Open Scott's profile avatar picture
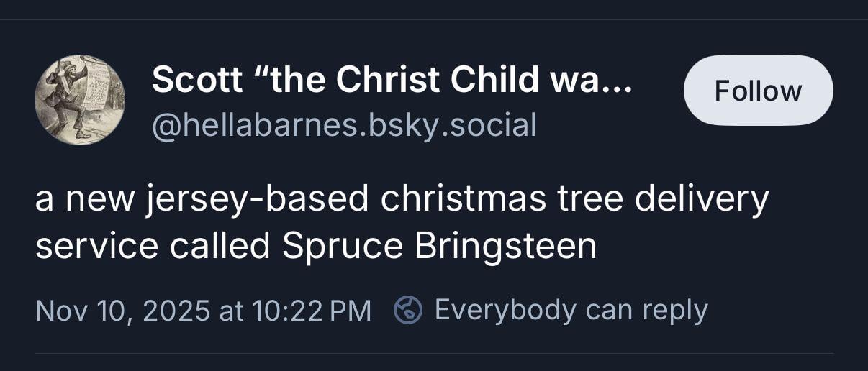The image size is (868, 371). pyautogui.click(x=80, y=100)
